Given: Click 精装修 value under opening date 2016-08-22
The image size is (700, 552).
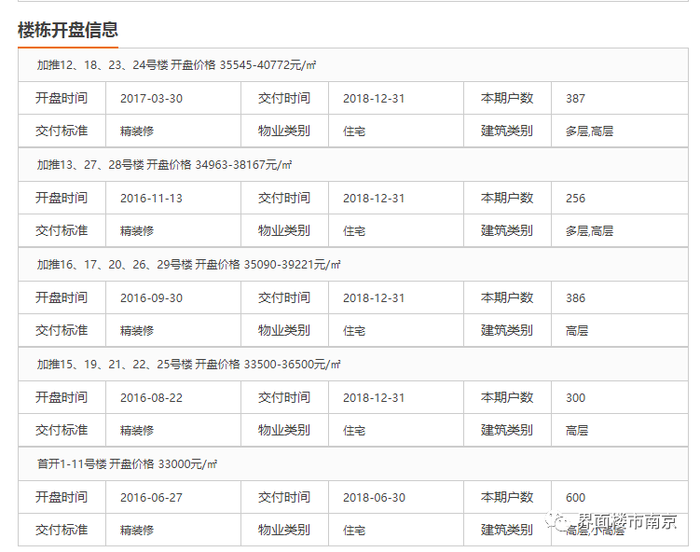Looking at the screenshot, I should pyautogui.click(x=137, y=431).
